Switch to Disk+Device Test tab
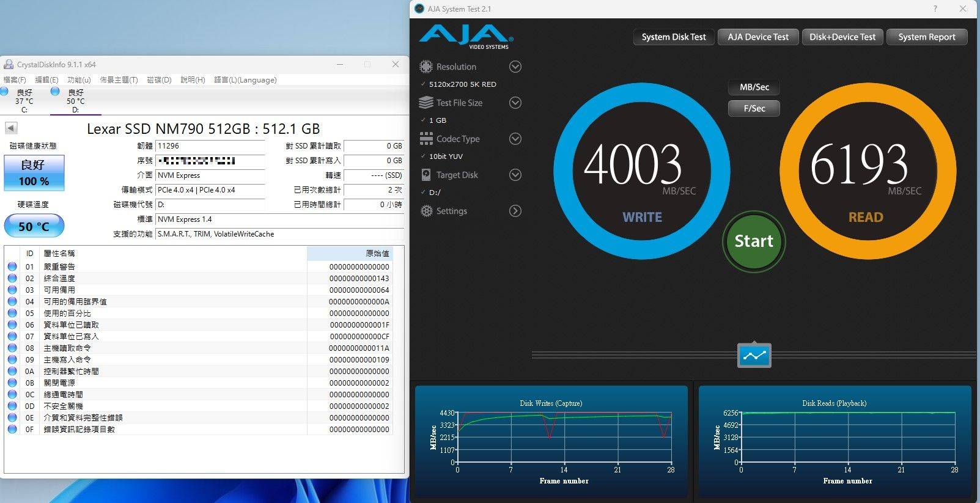980x503 pixels. click(x=842, y=37)
